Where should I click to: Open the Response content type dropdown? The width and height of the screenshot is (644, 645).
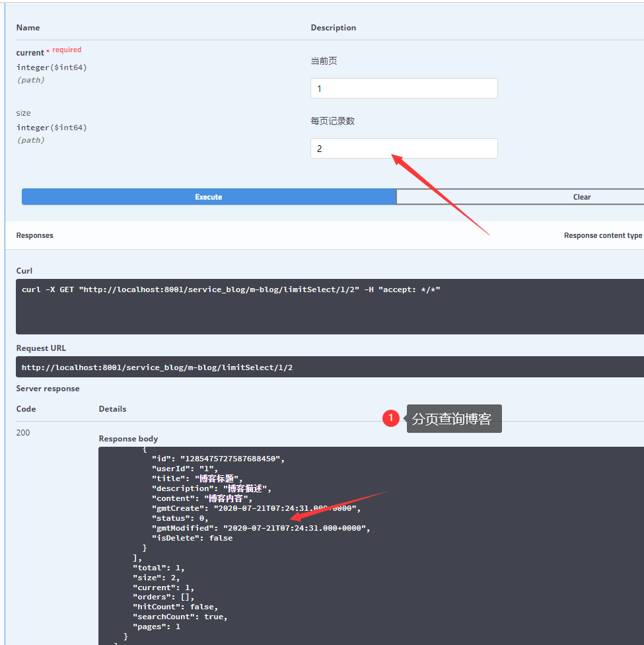[602, 235]
